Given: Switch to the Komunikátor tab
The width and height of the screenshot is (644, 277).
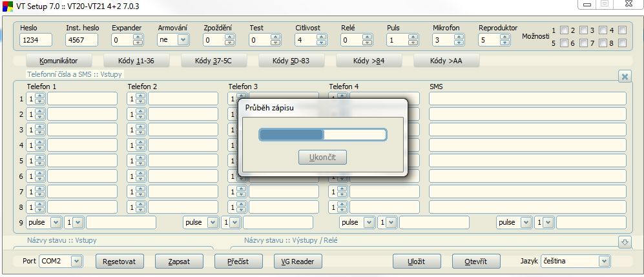Looking at the screenshot, I should (x=58, y=61).
